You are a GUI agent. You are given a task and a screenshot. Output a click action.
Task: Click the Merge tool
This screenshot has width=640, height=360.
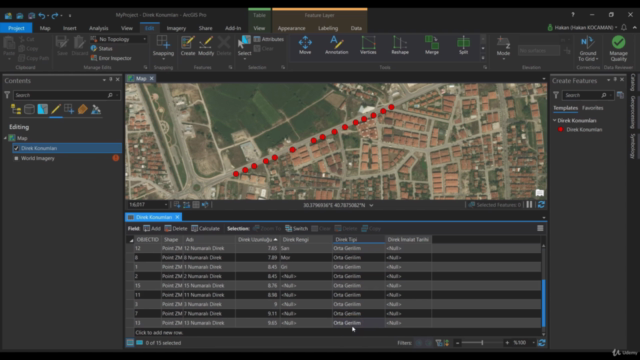click(x=431, y=45)
